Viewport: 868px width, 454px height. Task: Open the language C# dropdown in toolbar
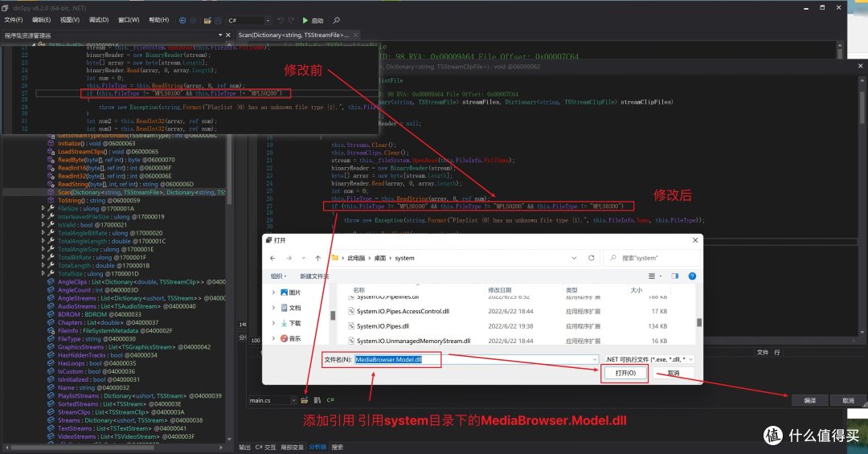click(x=268, y=20)
